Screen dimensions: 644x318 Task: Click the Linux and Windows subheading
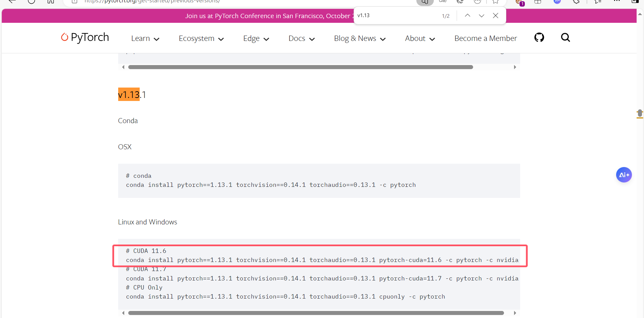click(x=147, y=222)
